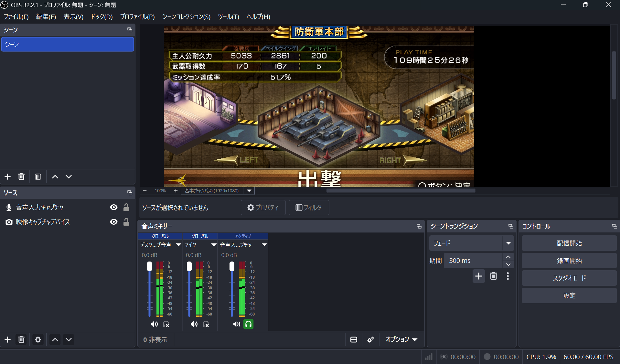This screenshot has height=364, width=620.
Task: Adjust the デスクトップ音声 volume fader
Action: point(149,266)
